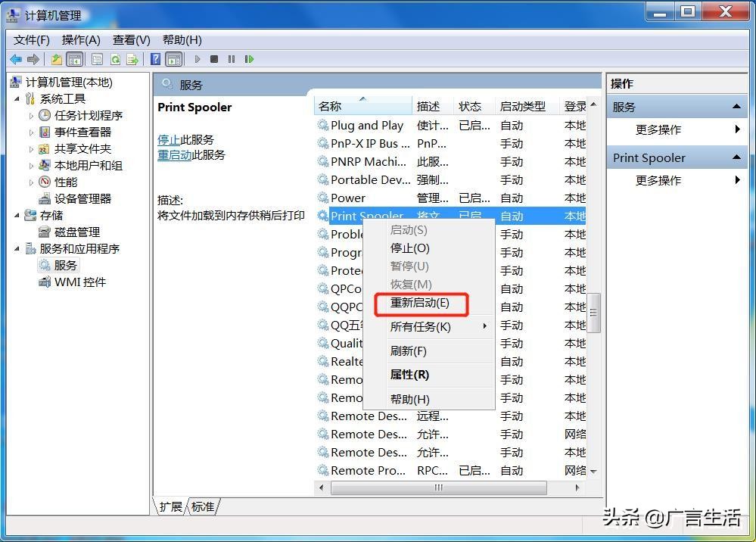Click the 停止 link to stop the service

[x=170, y=139]
